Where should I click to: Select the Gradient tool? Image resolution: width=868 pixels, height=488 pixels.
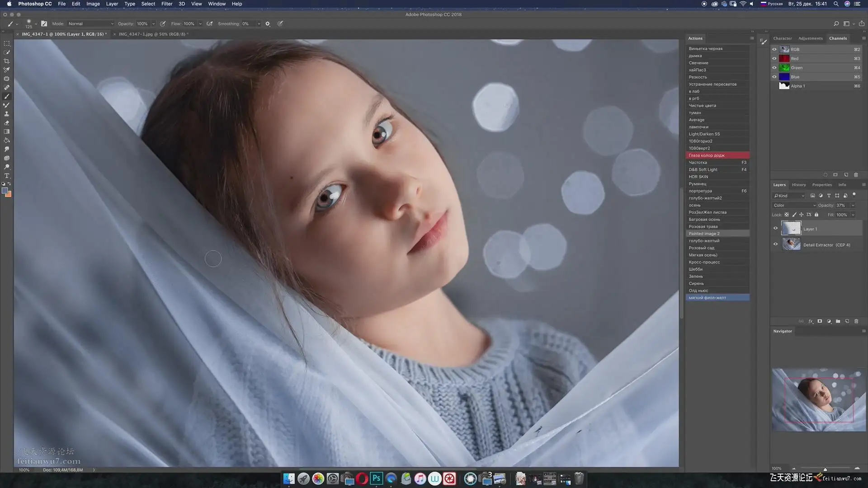7,131
